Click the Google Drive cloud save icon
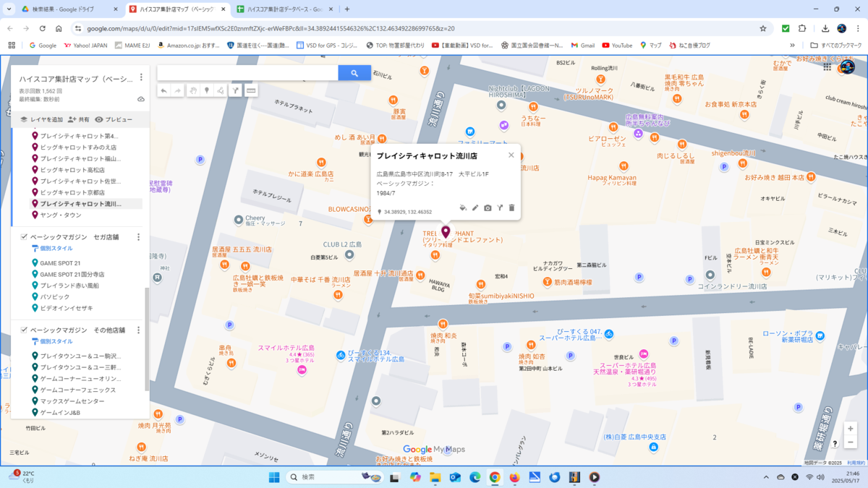The width and height of the screenshot is (868, 488). [141, 99]
